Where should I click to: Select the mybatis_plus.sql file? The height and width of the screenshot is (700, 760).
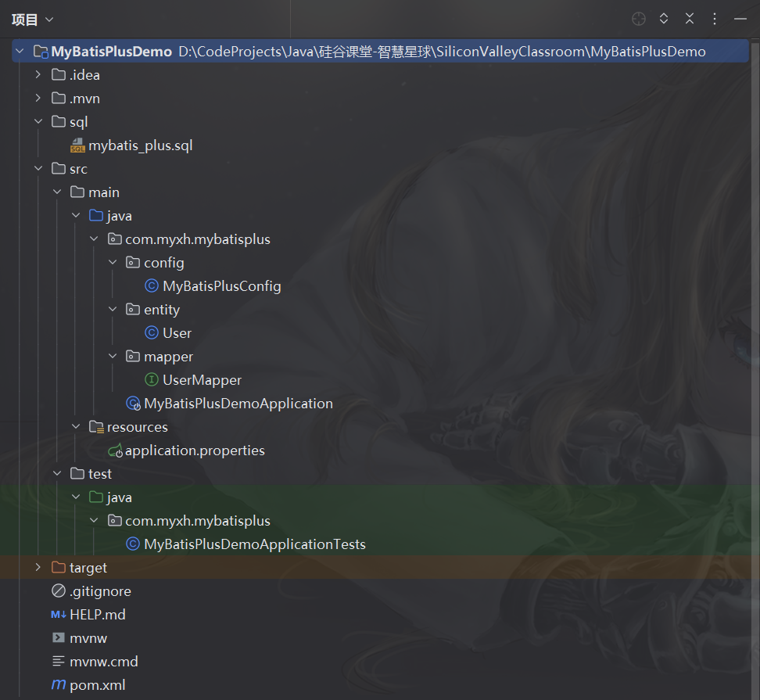(x=141, y=145)
